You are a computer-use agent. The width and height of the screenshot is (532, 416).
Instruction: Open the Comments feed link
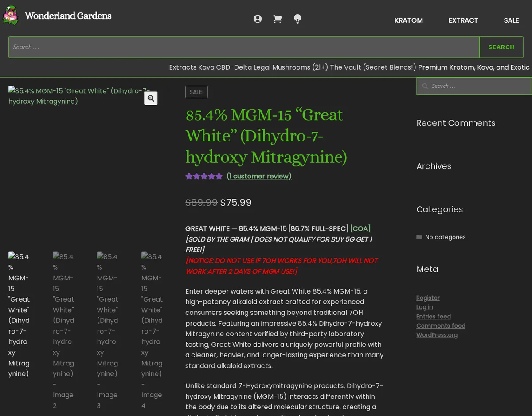point(441,326)
